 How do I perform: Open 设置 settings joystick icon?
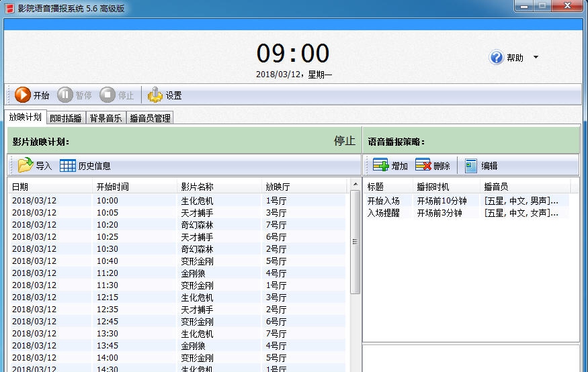[155, 95]
